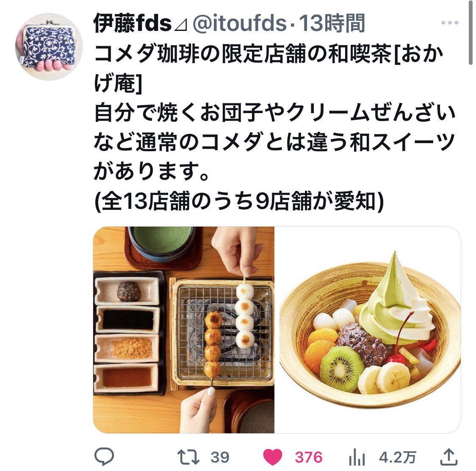Open the 13時間 timestamp link

(x=332, y=23)
